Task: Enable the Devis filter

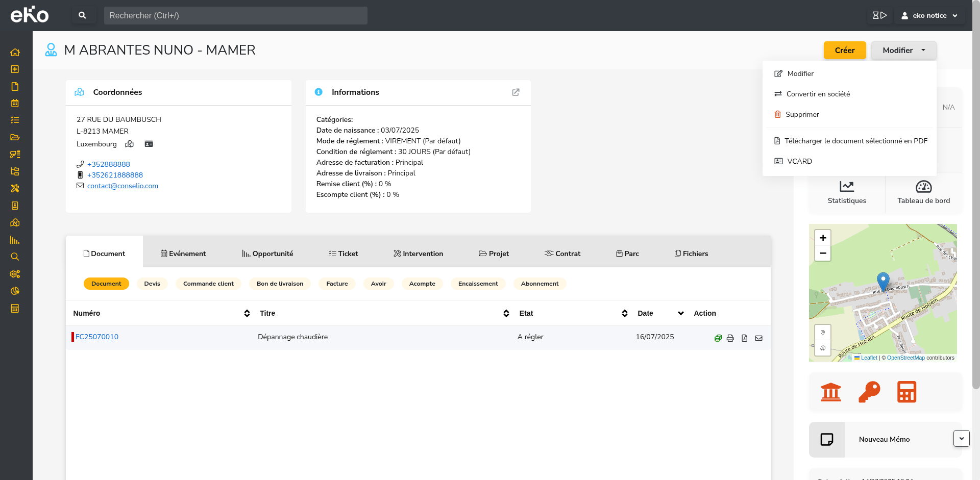Action: pos(152,284)
